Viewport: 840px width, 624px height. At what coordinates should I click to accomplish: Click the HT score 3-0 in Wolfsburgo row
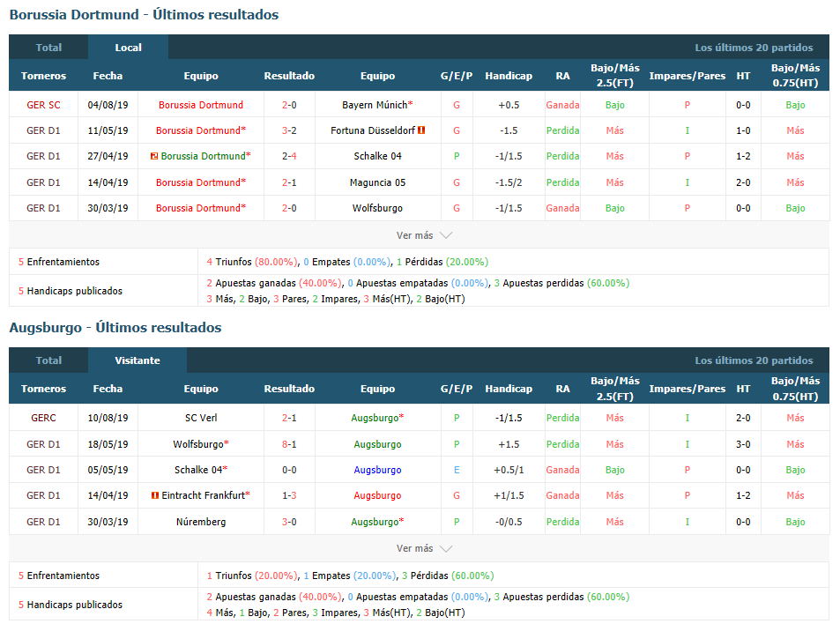click(x=743, y=444)
